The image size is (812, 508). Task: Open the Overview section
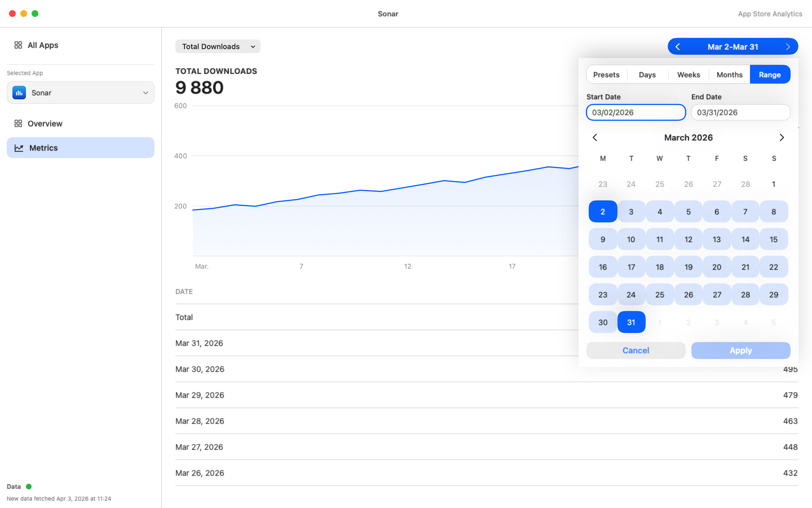coord(81,124)
